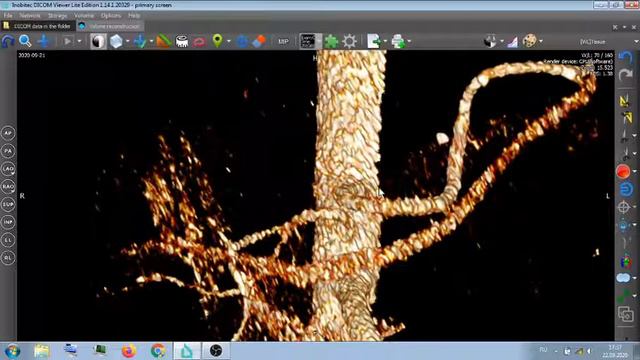Viewport: 640px width, 360px height.
Task: Click the blue sphere tool icon
Action: tap(242, 42)
